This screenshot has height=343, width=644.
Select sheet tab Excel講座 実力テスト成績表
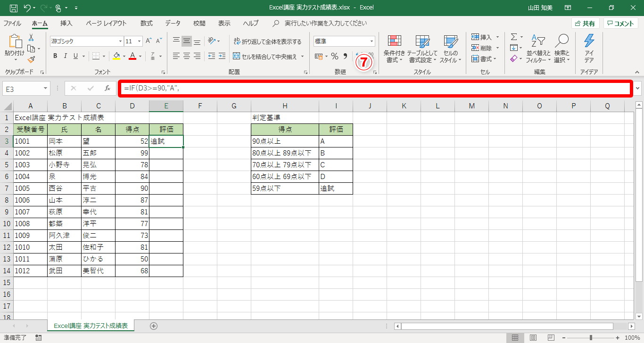91,326
